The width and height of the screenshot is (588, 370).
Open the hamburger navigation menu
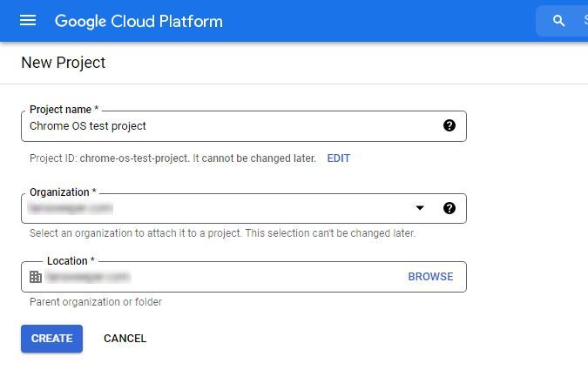click(28, 20)
